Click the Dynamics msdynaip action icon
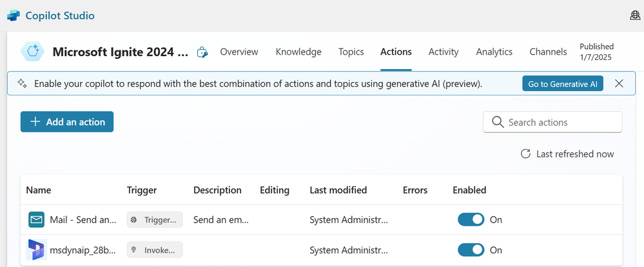Screen dimensions: 644x267 click(36, 250)
